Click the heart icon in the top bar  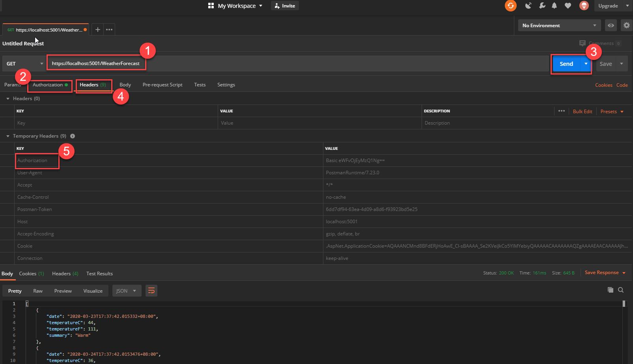568,6
